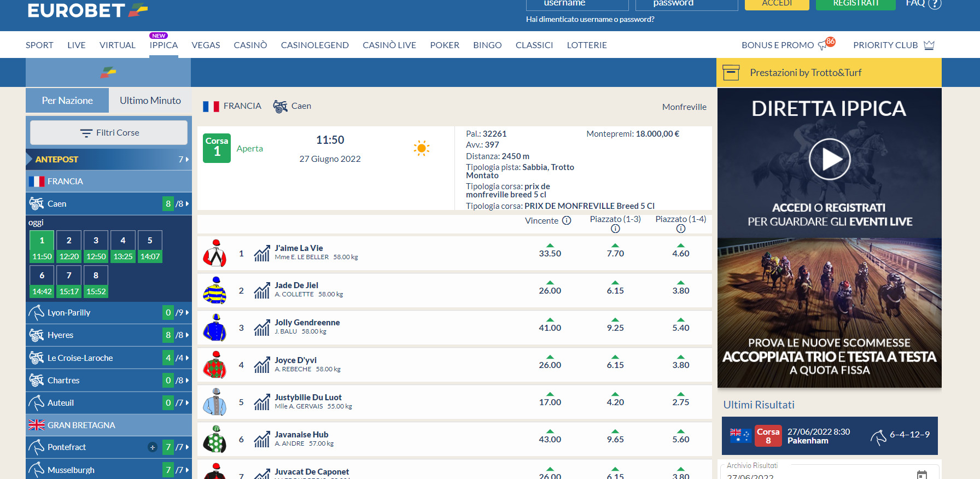Switch to Ultimo Minuto tab

(x=150, y=101)
